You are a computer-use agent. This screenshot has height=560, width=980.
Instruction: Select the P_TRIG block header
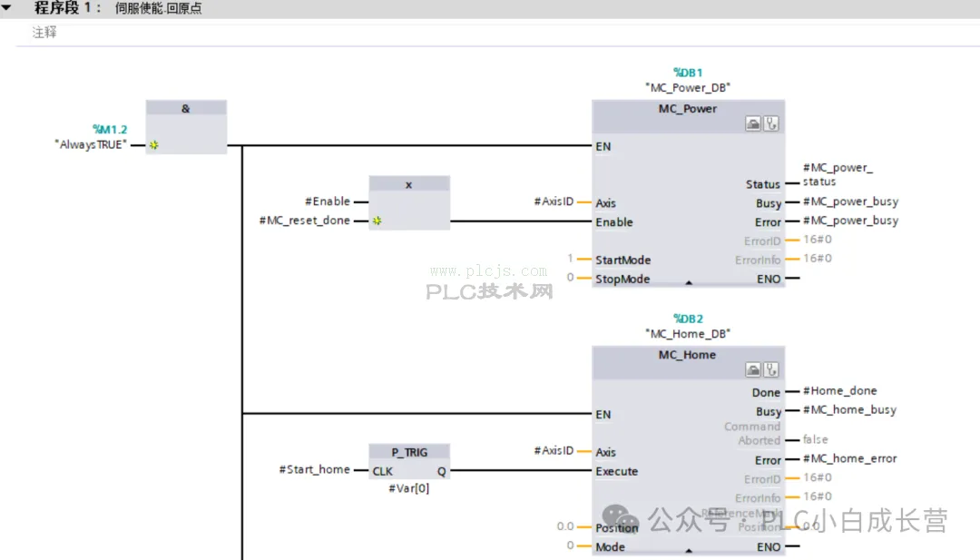[409, 452]
